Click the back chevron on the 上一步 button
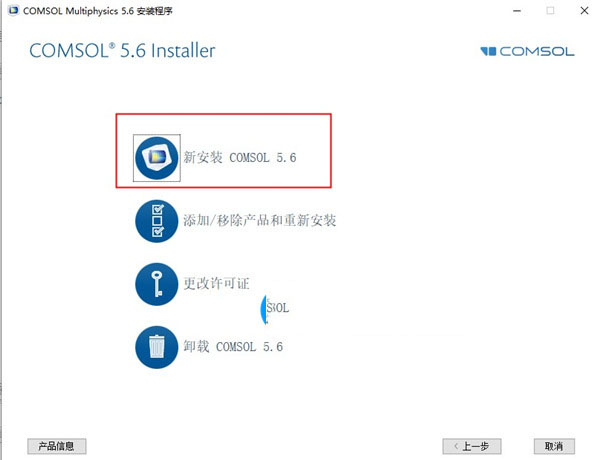Screen dimensions: 600x460 [456, 446]
